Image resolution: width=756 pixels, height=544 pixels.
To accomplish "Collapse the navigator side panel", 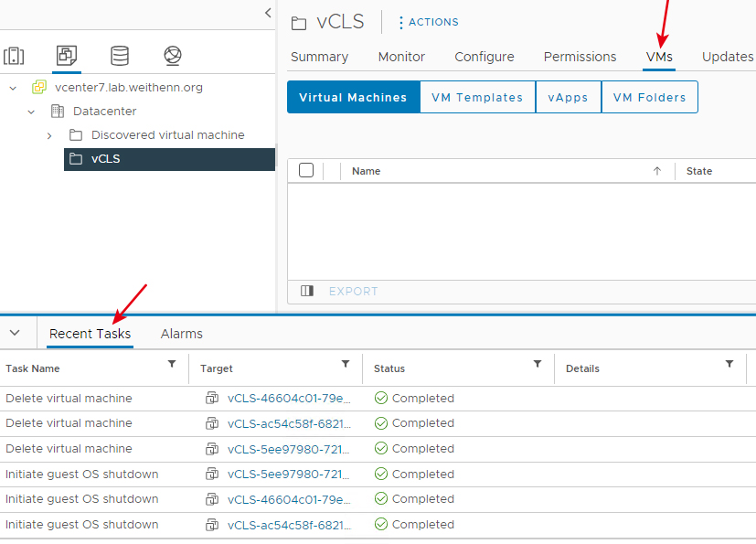I will (x=268, y=13).
